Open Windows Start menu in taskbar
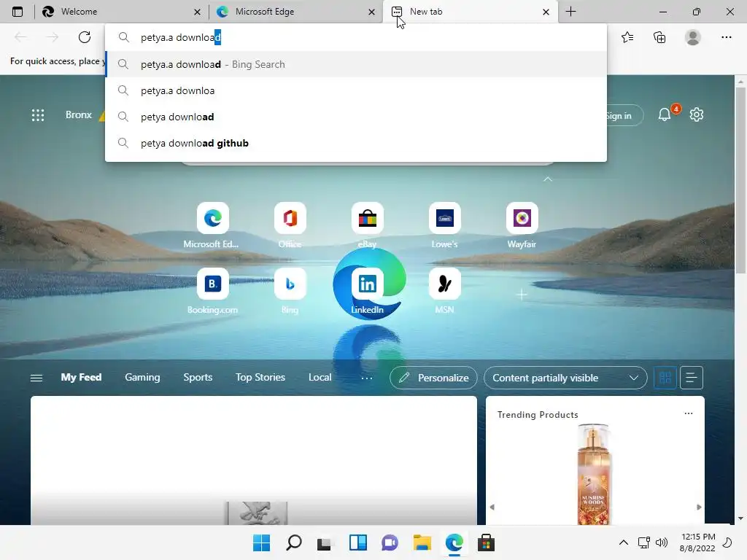The image size is (747, 560). 261,542
